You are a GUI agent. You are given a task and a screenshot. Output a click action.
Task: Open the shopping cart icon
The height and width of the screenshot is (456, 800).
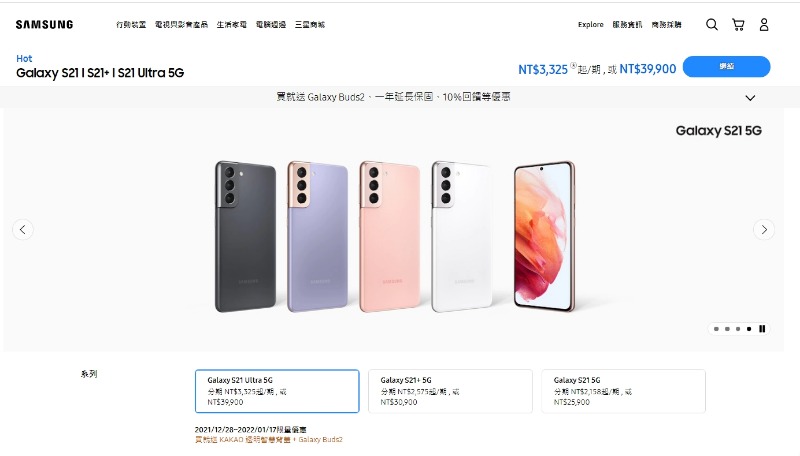pyautogui.click(x=738, y=24)
